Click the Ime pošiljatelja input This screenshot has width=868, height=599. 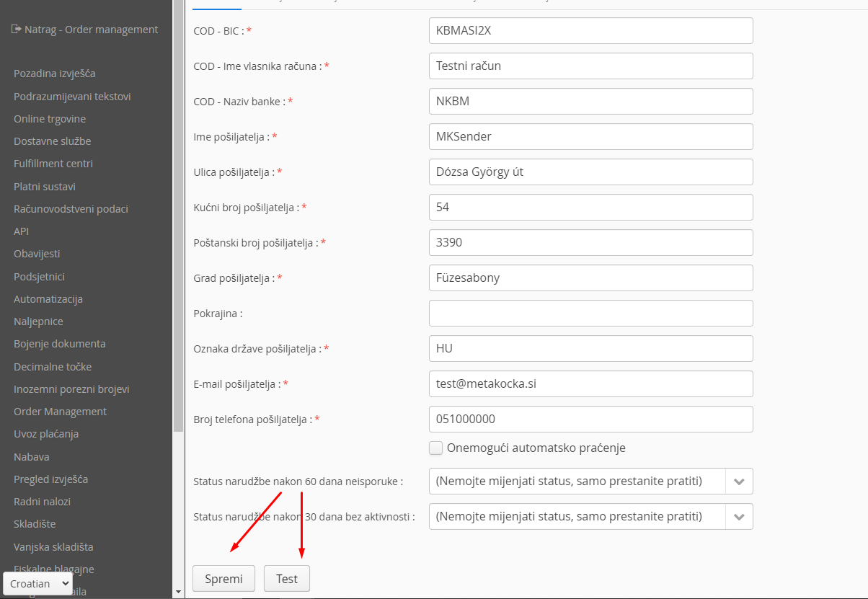(591, 136)
